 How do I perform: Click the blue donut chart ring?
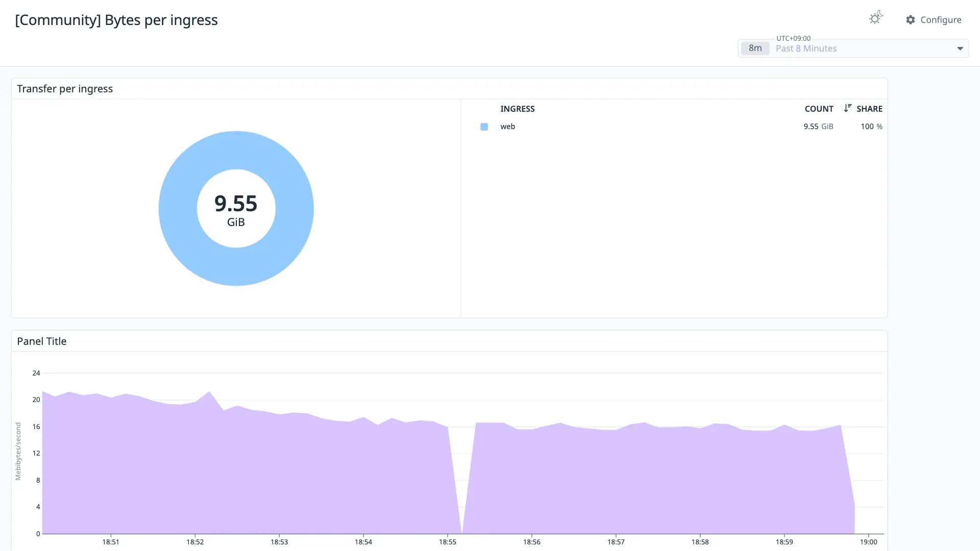[236, 151]
